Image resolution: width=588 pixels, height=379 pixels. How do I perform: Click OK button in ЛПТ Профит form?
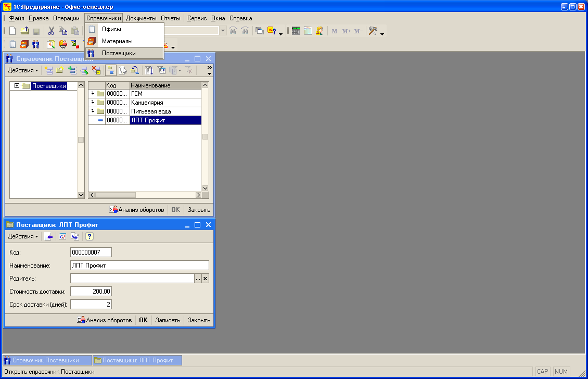point(143,320)
